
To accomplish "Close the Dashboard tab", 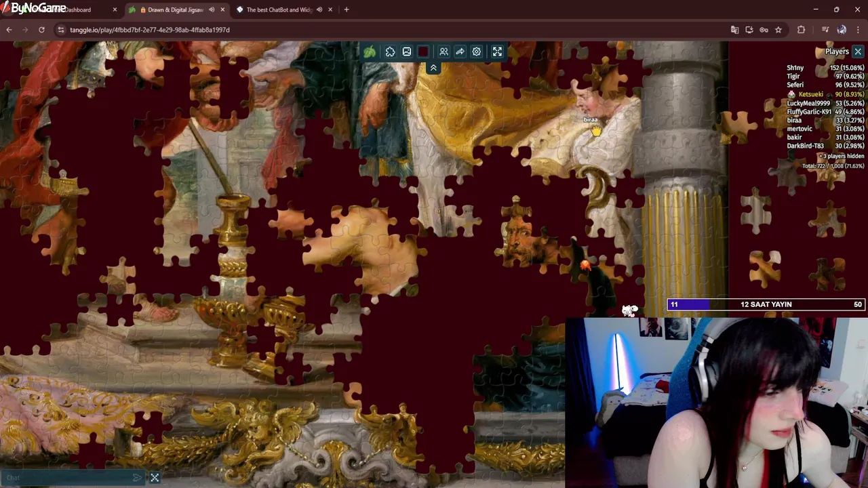I will point(115,9).
